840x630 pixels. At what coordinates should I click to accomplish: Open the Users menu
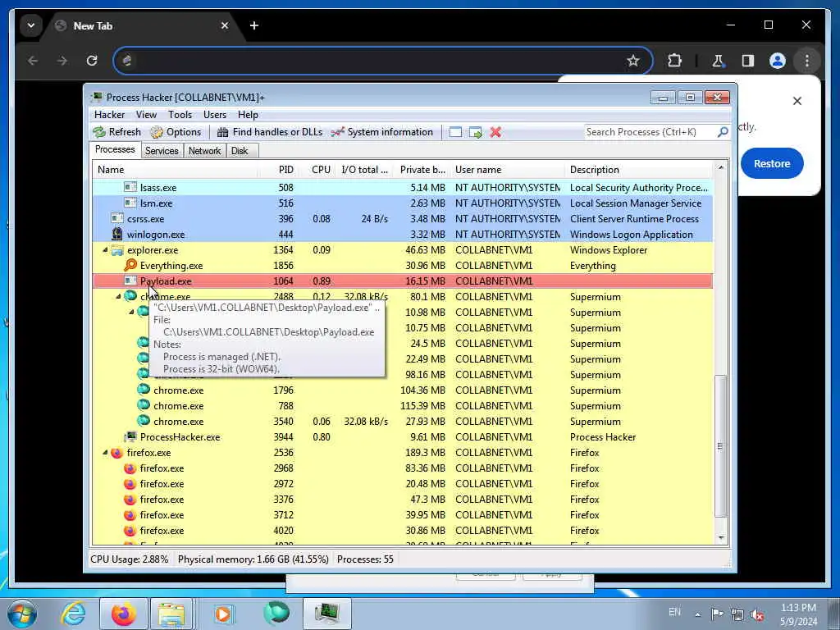tap(215, 115)
